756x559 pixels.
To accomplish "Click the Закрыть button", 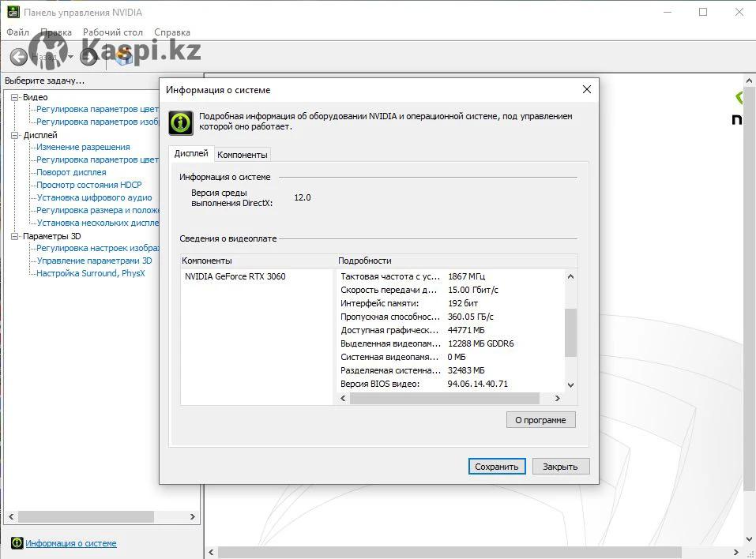I will coord(561,467).
